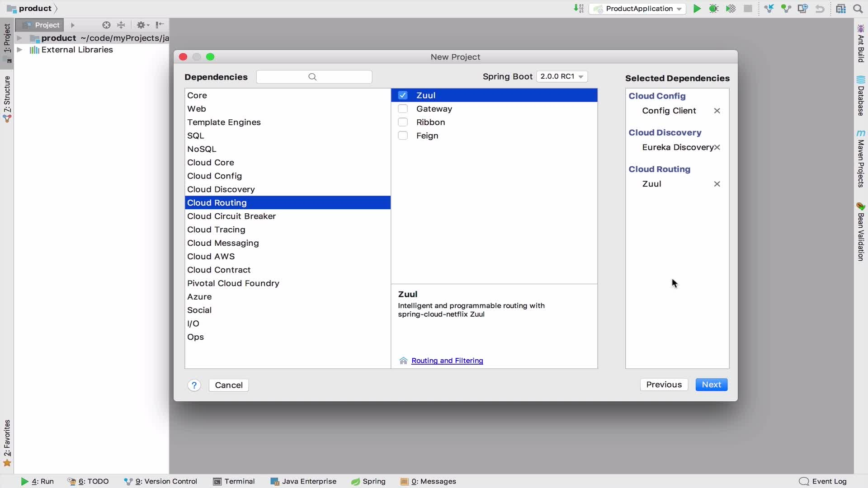
Task: Open the Spring Boot version dropdown
Action: pos(562,76)
